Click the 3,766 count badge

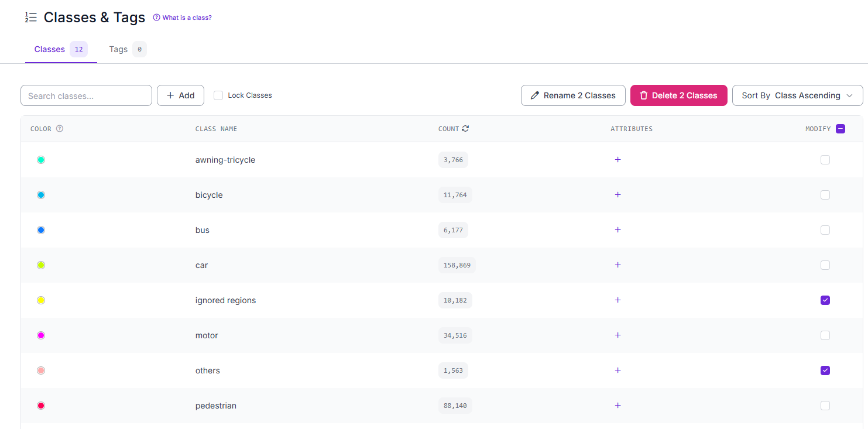point(453,160)
